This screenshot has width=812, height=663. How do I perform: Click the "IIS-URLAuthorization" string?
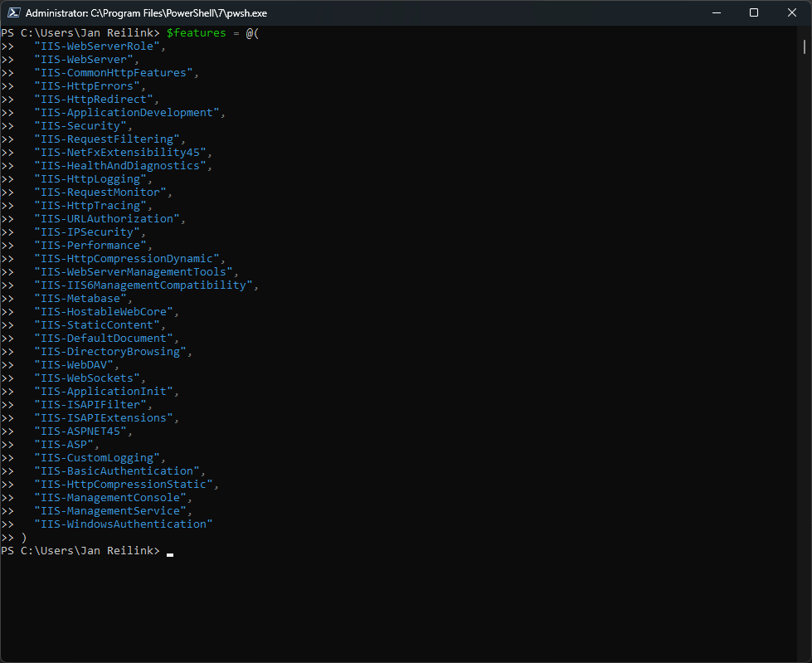click(x=107, y=218)
